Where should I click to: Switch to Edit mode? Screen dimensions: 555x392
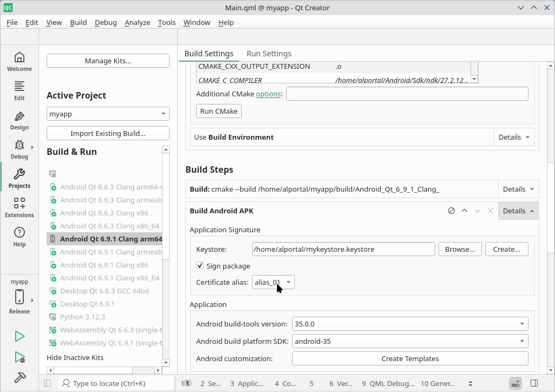[x=20, y=91]
